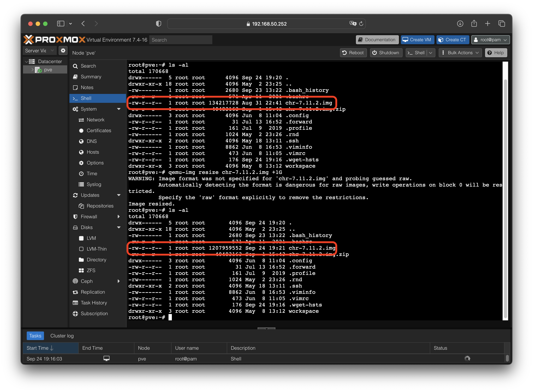Screen dimensions: 533x392
Task: Click the gear settings icon beside Server View
Action: (x=63, y=50)
